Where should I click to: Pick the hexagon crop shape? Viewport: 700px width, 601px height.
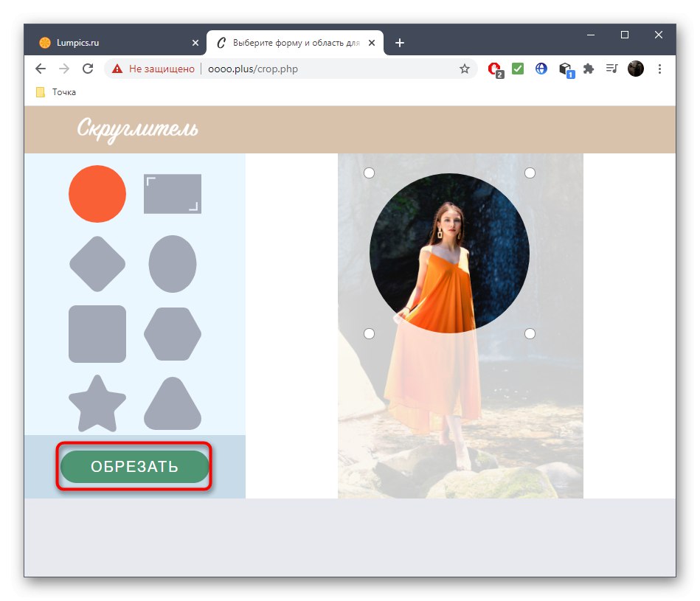[x=172, y=334]
